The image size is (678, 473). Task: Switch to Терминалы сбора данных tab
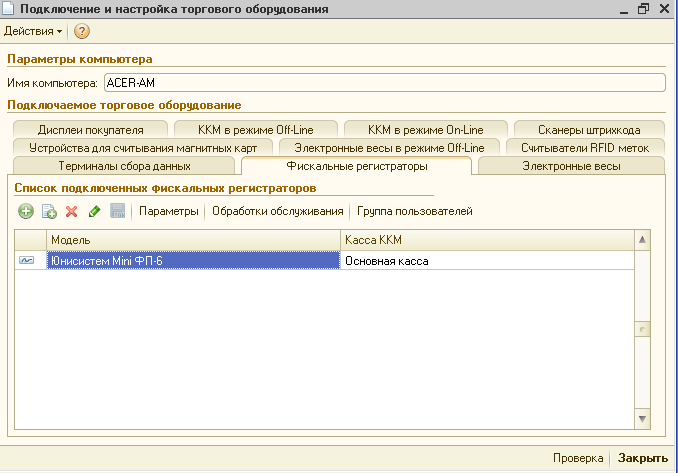click(124, 166)
